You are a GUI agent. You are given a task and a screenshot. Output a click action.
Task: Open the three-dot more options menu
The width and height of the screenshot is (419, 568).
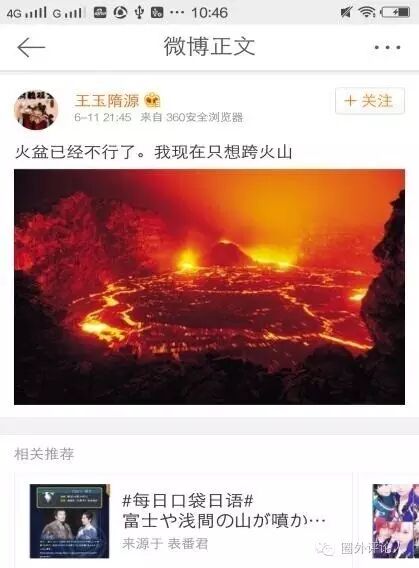[x=387, y=47]
